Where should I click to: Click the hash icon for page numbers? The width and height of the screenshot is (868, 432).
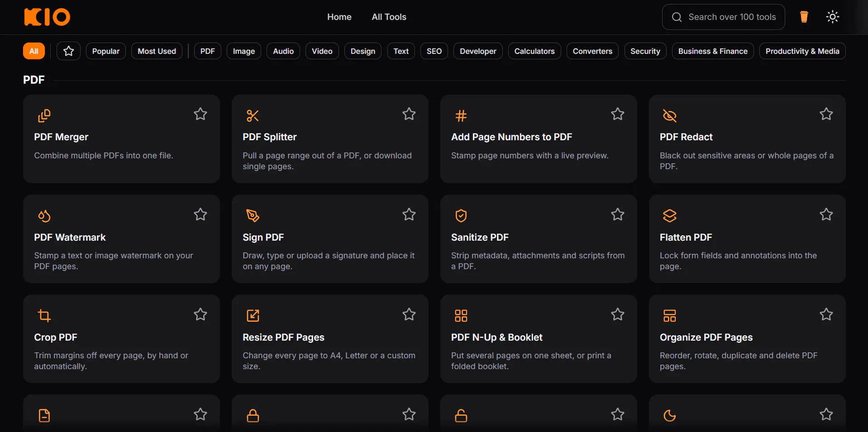tap(461, 116)
